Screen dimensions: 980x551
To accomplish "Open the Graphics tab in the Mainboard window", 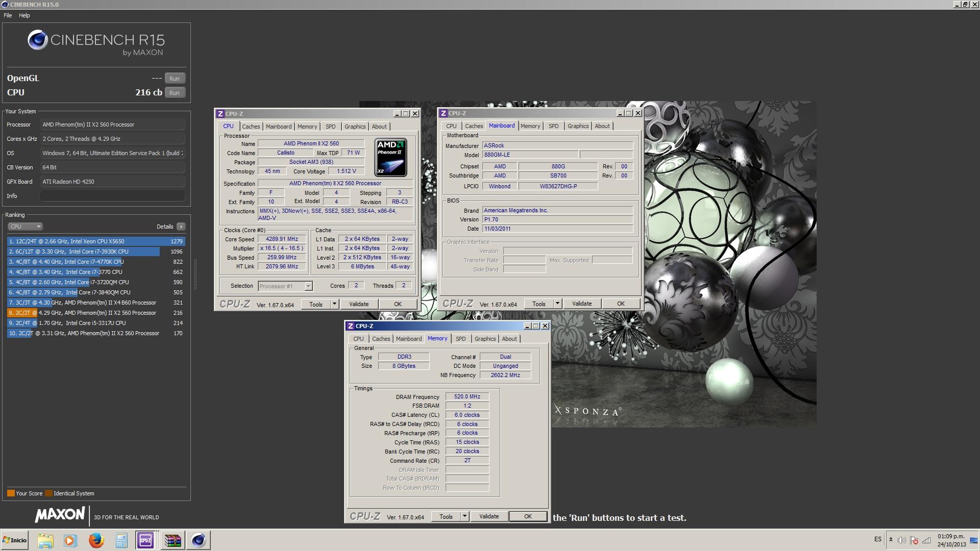I will pos(578,126).
